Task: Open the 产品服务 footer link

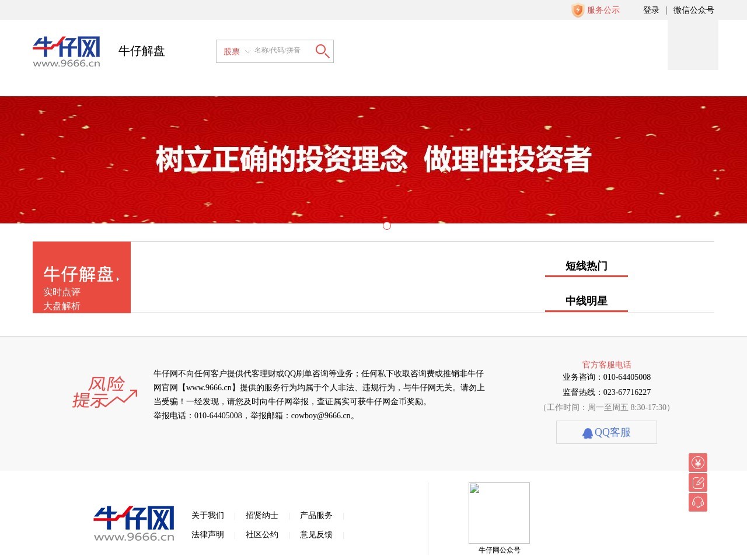Action: pyautogui.click(x=316, y=516)
